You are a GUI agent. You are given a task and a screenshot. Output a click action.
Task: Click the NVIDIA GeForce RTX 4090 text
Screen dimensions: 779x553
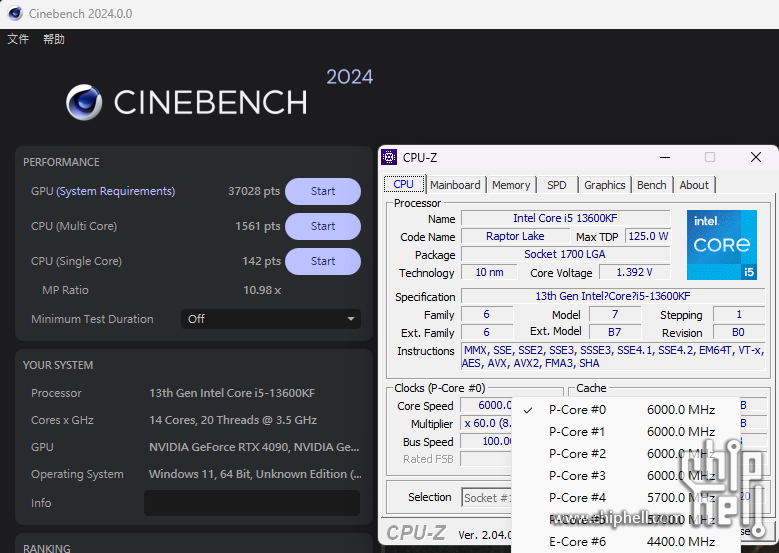click(254, 447)
